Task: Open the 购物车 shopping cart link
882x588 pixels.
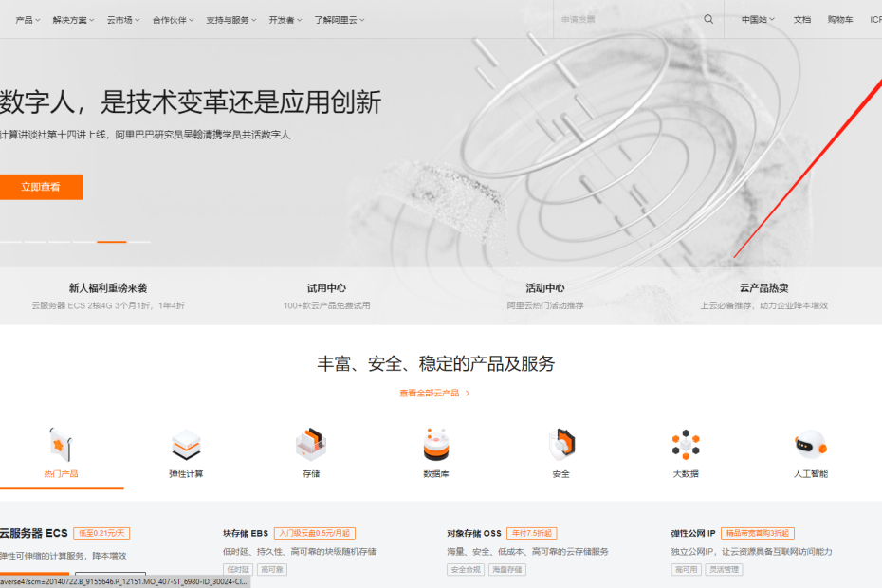Action: tap(840, 19)
